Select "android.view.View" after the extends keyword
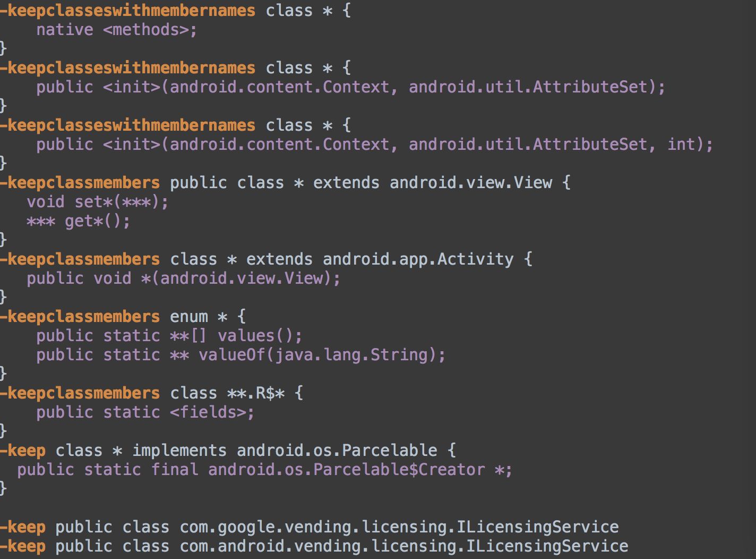 (471, 183)
